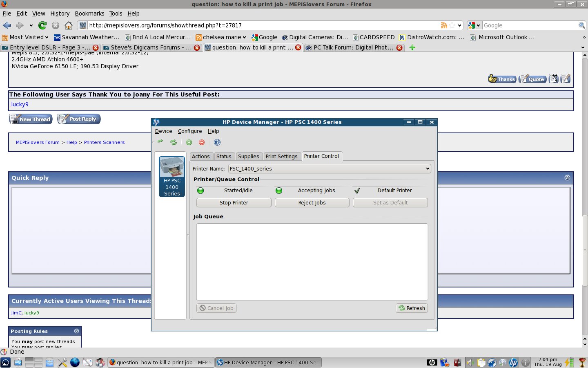The image size is (588, 368).
Task: Click the Cancel Job button
Action: tap(216, 308)
